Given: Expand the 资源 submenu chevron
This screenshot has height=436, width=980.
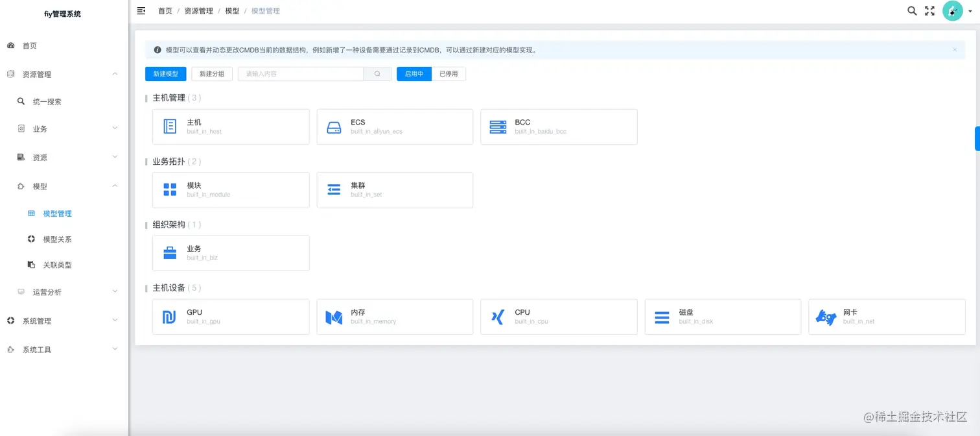Looking at the screenshot, I should [x=115, y=157].
